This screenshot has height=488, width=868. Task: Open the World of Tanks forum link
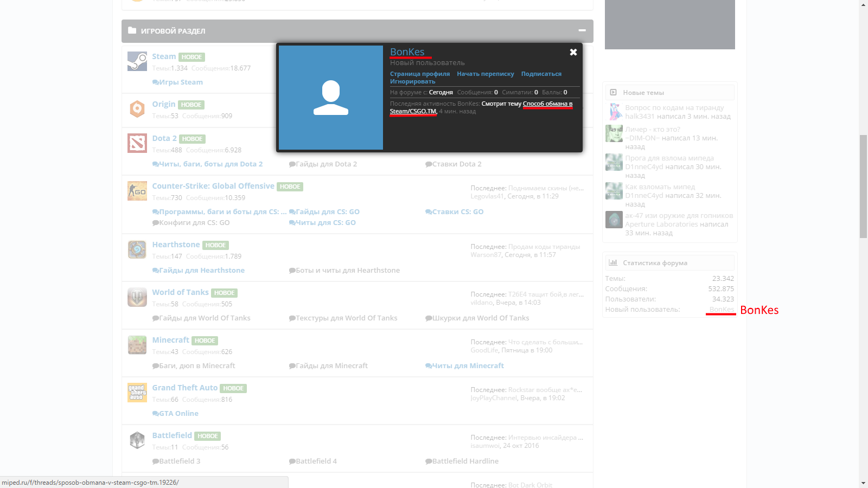(x=180, y=292)
